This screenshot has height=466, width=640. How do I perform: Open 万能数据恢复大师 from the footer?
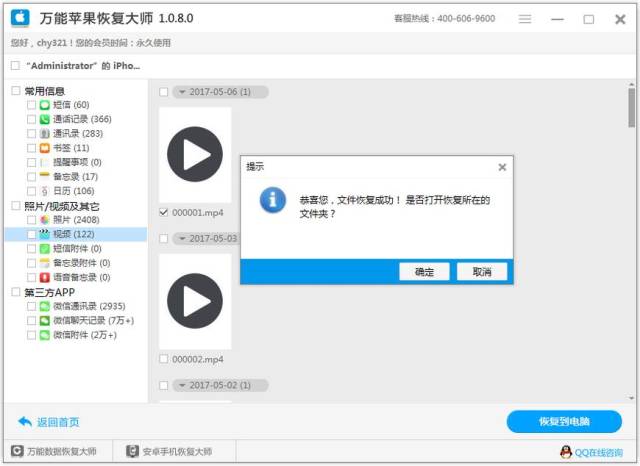coord(62,451)
